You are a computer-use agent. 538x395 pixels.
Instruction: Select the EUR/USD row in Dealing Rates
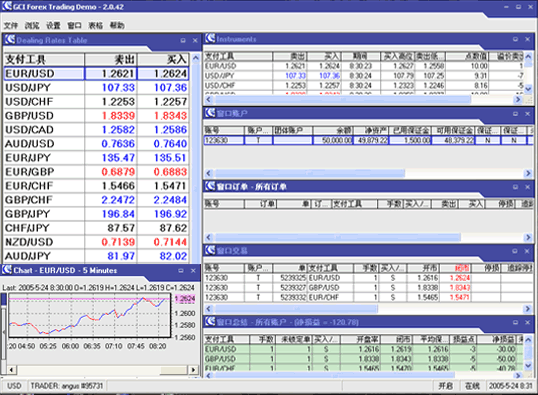pyautogui.click(x=96, y=73)
